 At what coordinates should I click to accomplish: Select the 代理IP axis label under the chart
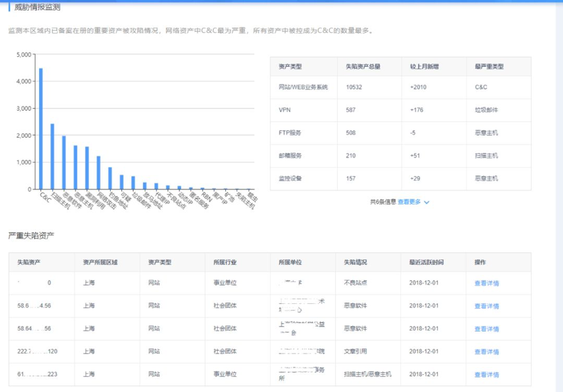point(162,199)
